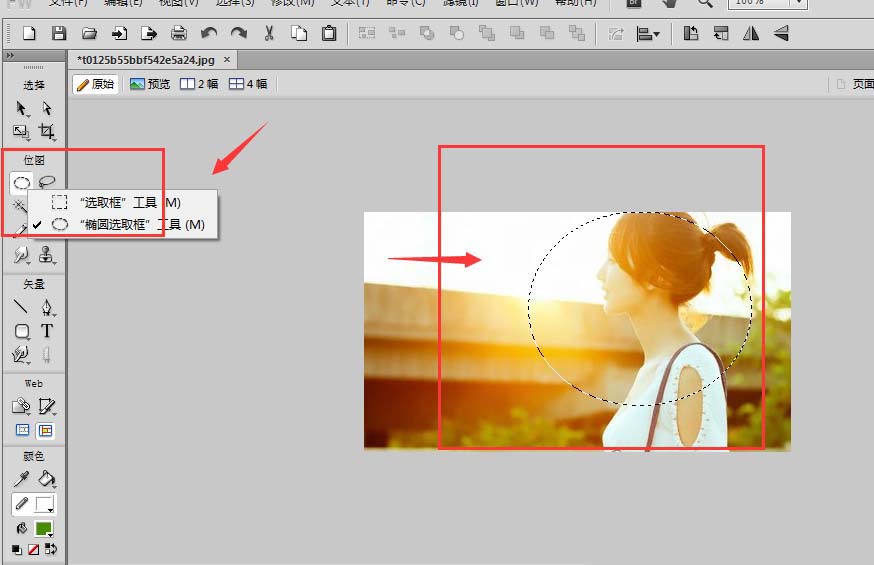Select the Rubber Stamp tool
The image size is (874, 565).
pyautogui.click(x=46, y=255)
